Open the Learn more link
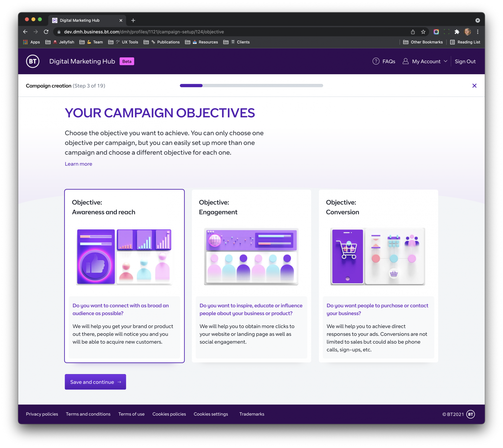The image size is (503, 448). tap(78, 164)
